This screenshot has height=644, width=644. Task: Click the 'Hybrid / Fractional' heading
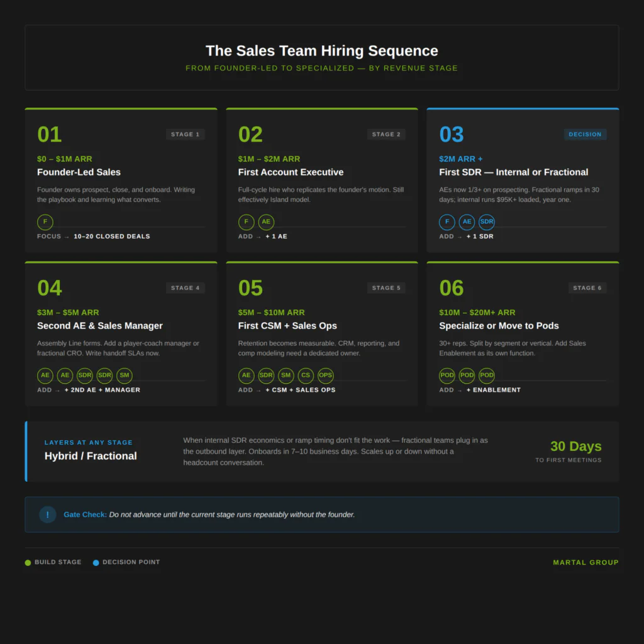pyautogui.click(x=91, y=456)
